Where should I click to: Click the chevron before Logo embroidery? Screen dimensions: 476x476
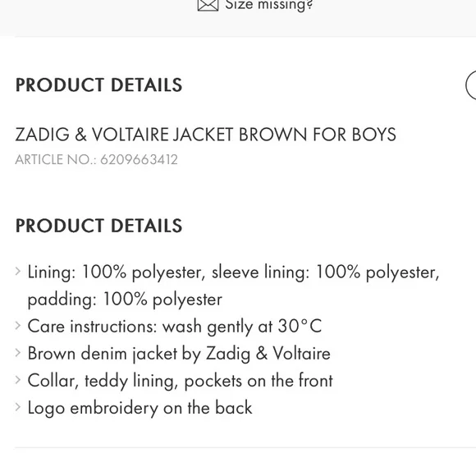18,407
